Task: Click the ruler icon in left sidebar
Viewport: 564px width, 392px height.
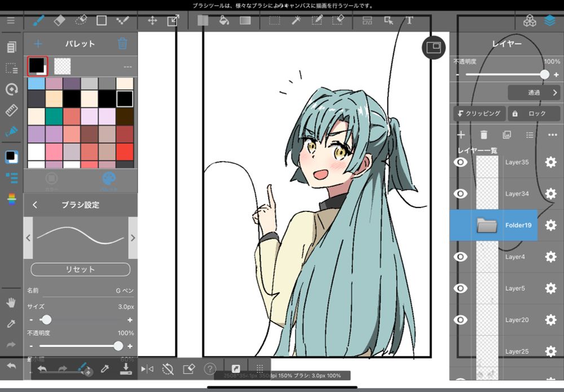Action: [11, 111]
